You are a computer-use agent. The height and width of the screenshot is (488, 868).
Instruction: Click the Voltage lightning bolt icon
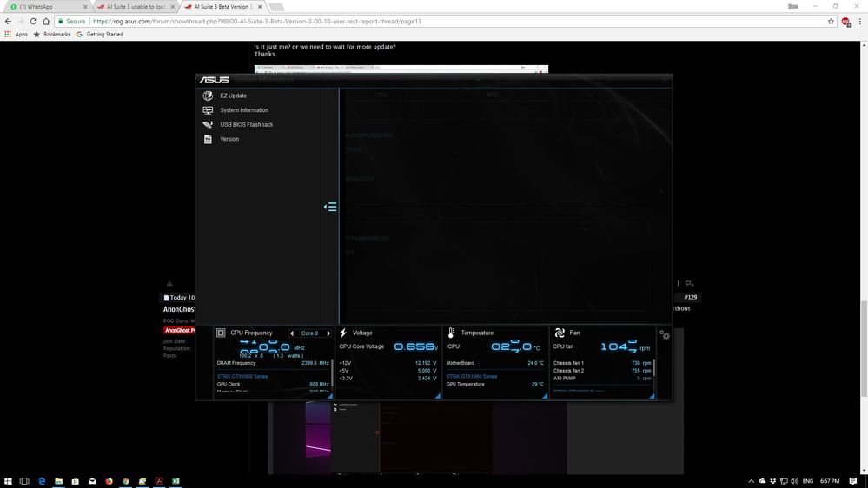coord(343,333)
